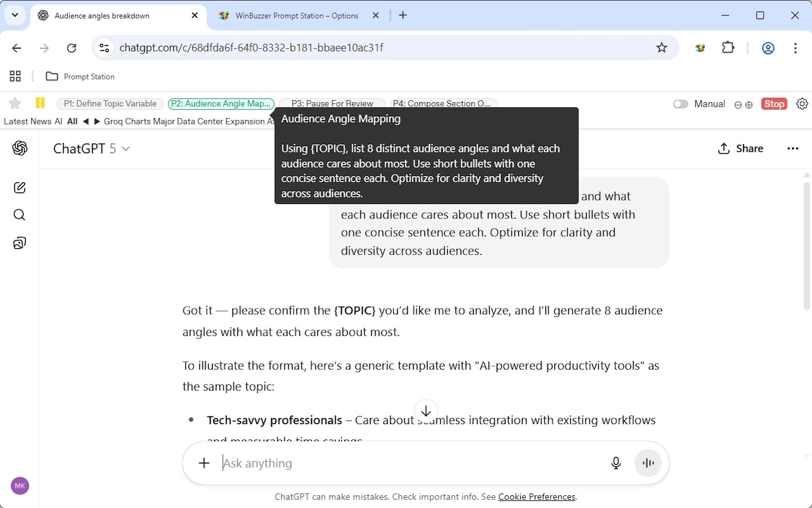This screenshot has height=508, width=812.
Task: Toggle the favorite star in Prompt Station bar
Action: coord(15,103)
